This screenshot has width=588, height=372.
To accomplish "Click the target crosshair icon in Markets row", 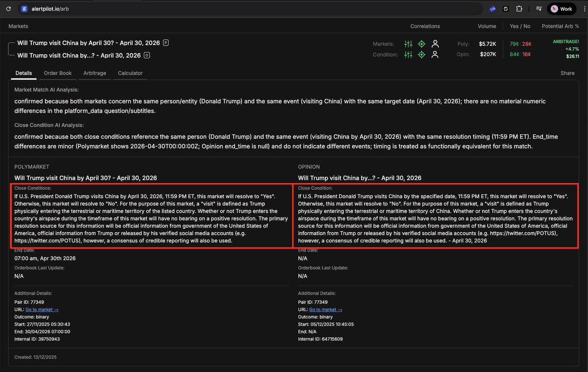I will [x=421, y=44].
